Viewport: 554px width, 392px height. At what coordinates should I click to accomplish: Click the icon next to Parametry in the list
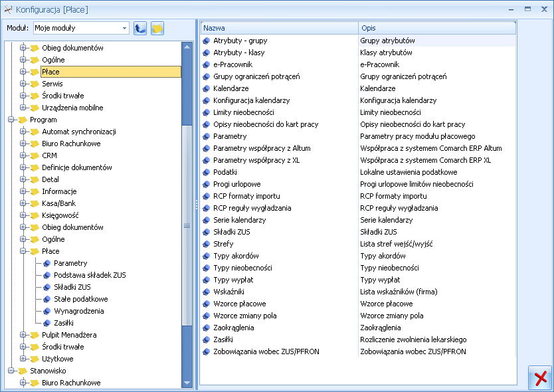[x=207, y=136]
